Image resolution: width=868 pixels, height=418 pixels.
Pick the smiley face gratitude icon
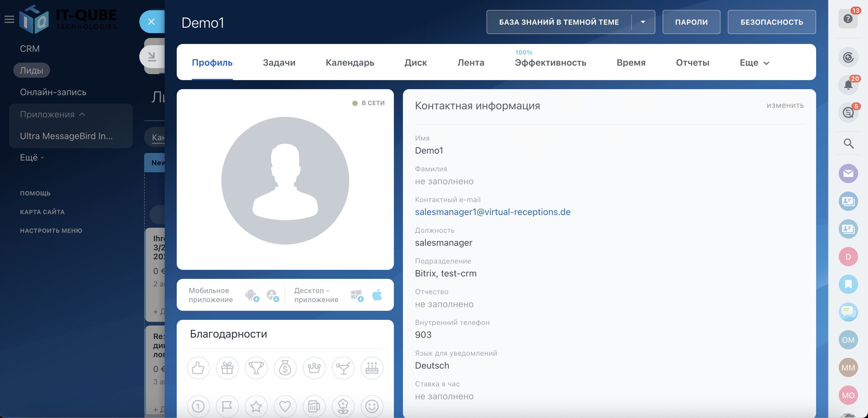(372, 406)
